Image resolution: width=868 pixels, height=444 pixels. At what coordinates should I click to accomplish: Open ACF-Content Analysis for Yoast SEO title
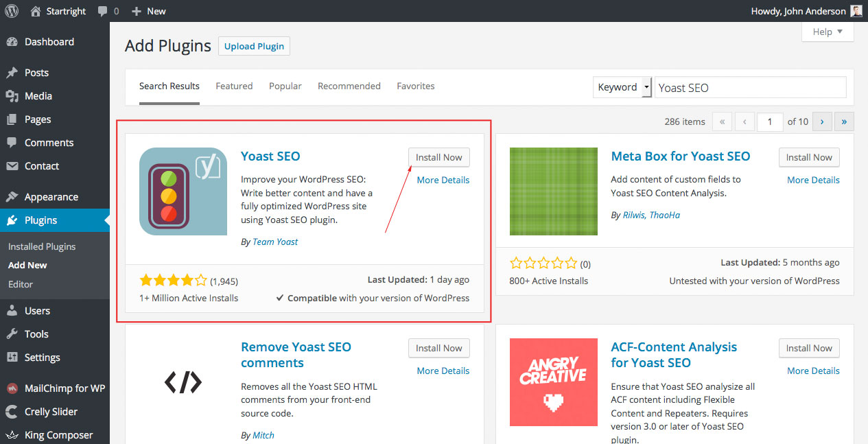(674, 355)
